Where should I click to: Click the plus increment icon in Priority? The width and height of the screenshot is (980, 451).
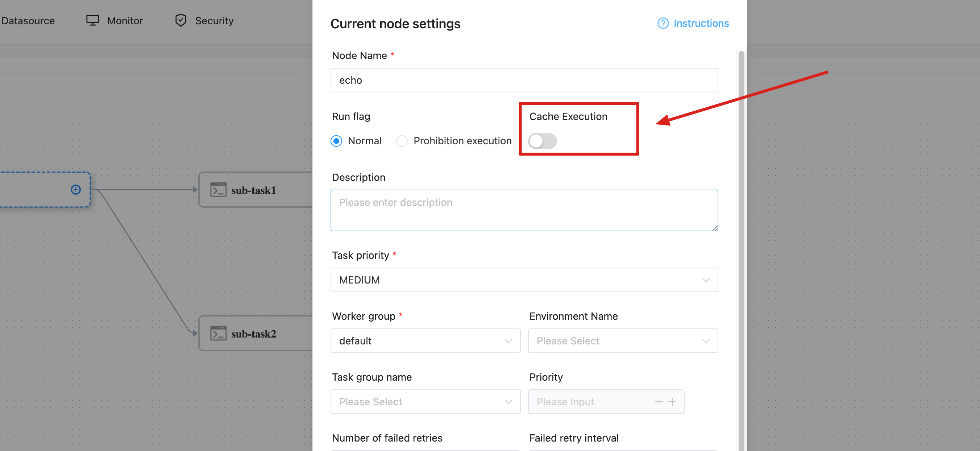[672, 402]
